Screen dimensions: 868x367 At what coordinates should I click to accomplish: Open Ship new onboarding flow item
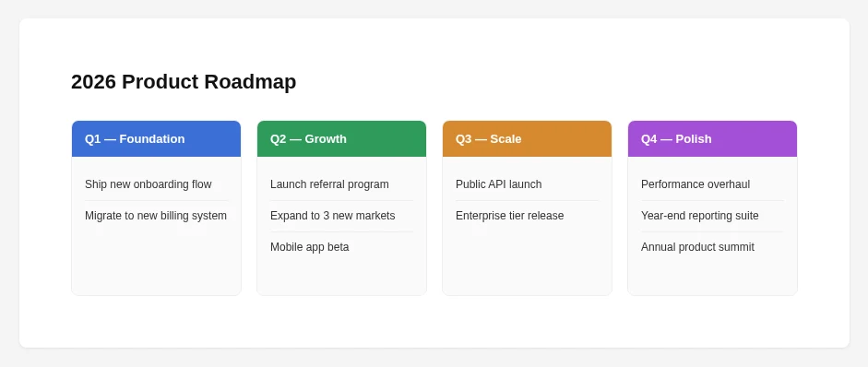[156, 184]
